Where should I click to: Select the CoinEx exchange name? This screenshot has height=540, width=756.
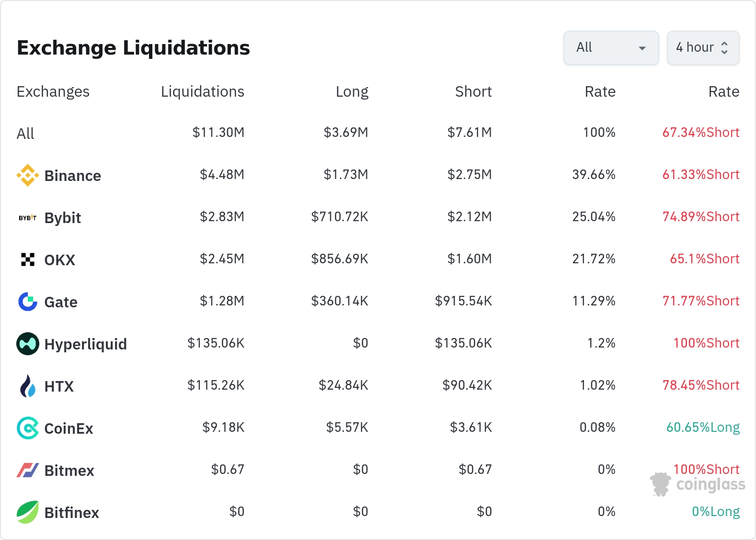pos(69,428)
